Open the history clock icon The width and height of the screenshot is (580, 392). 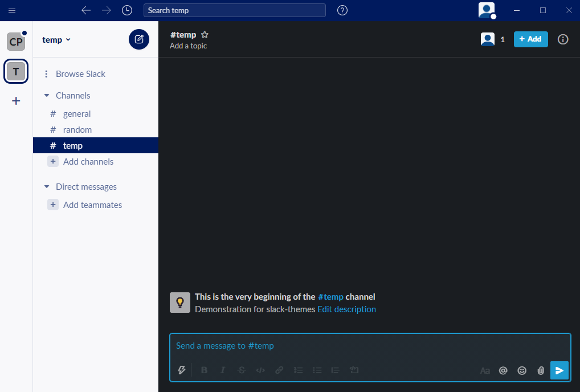(x=127, y=10)
